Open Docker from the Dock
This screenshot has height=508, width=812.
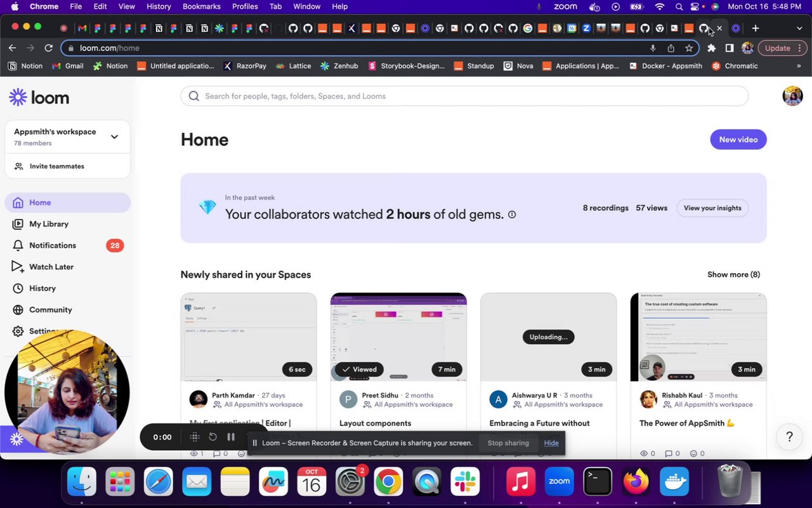click(x=674, y=482)
